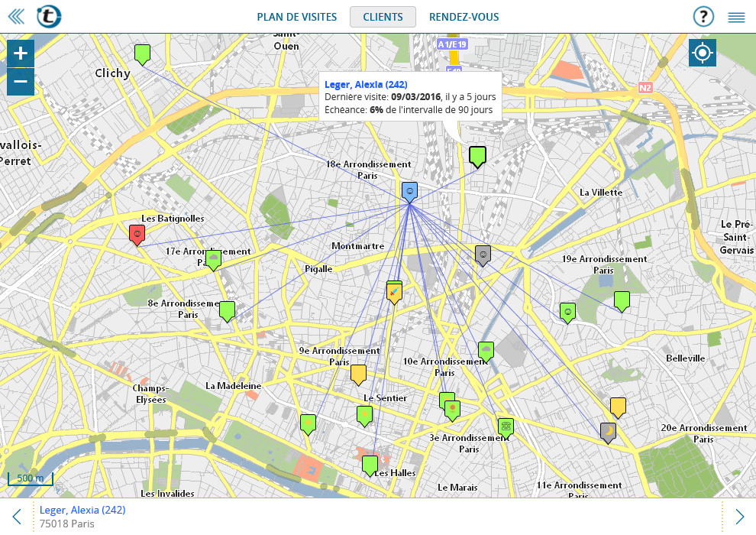Open help via the question mark icon
Screen dimensions: 756x535
pos(703,16)
